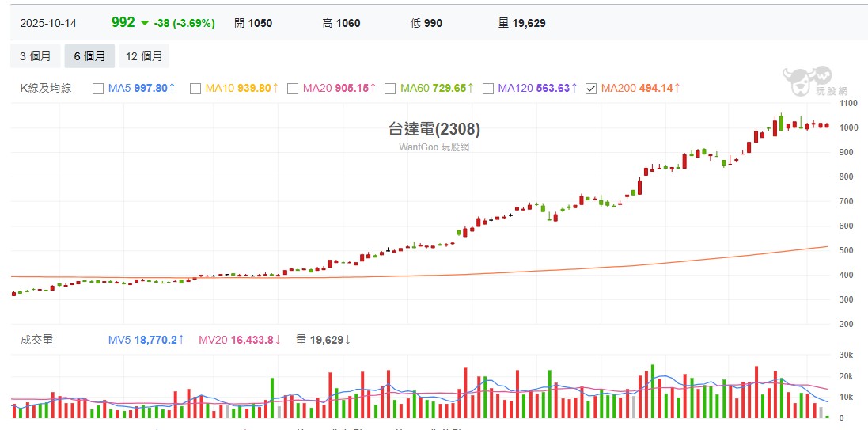Click the MV20 16,433.8 value
This screenshot has height=430, width=868.
240,340
